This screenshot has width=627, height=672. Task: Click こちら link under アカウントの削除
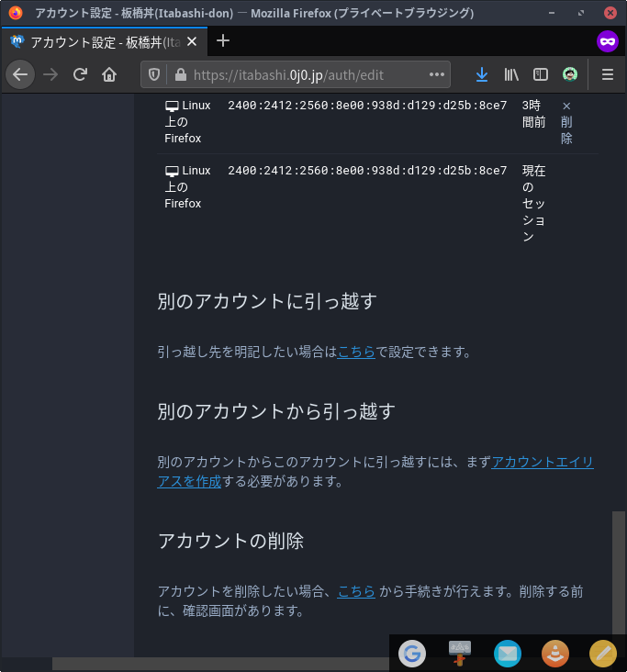point(356,592)
